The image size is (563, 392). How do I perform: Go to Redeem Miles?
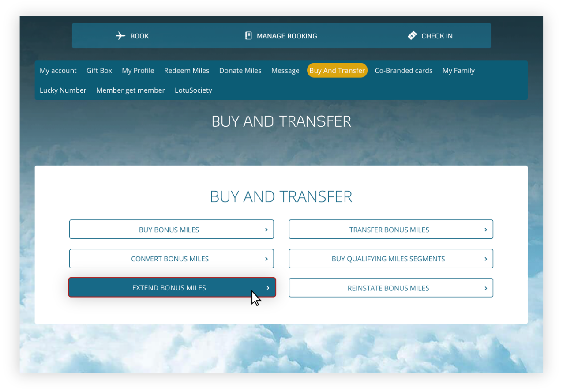pos(187,70)
